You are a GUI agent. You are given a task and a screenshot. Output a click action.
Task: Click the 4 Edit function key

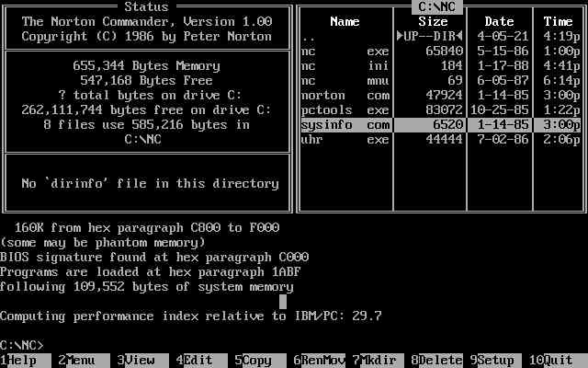pyautogui.click(x=202, y=361)
